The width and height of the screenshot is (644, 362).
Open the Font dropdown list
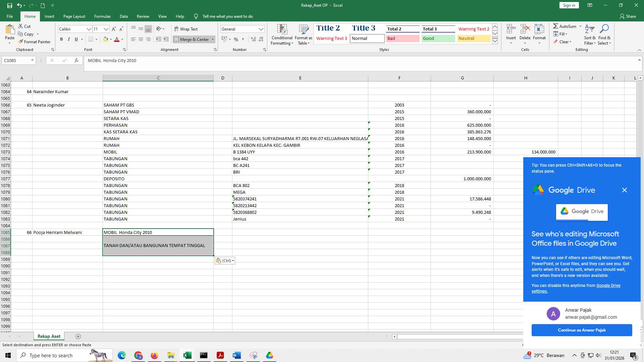point(89,29)
